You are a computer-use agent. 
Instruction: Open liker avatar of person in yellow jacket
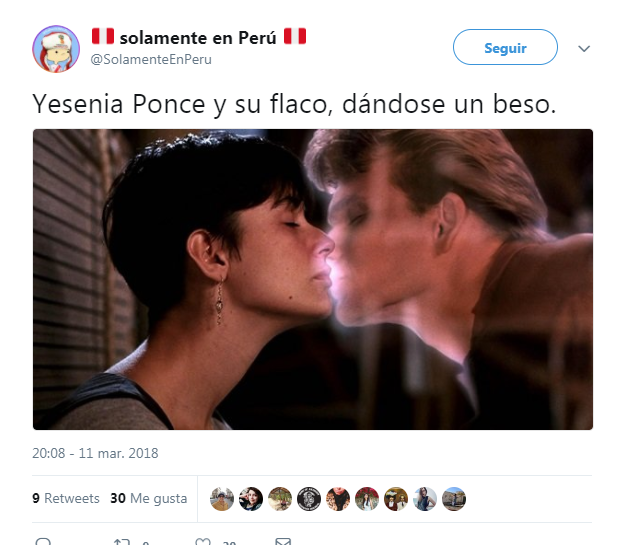click(222, 499)
